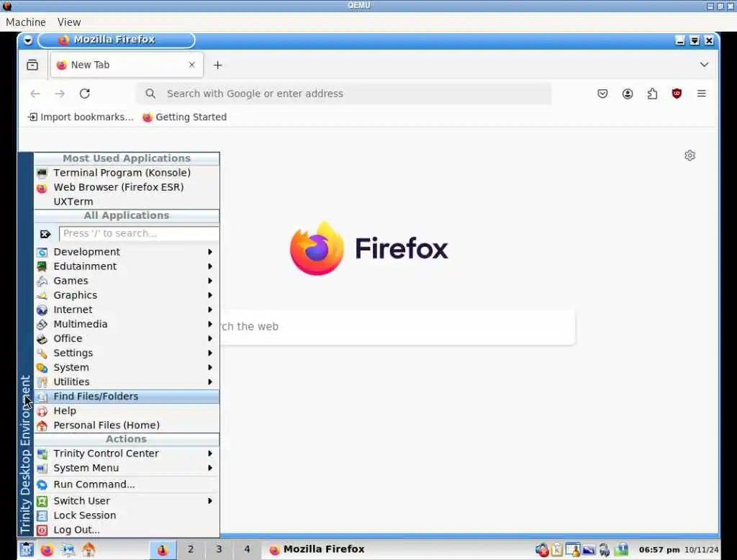Screen dimensions: 737x560
Task: Click Import bookmarks... link
Action: (81, 117)
